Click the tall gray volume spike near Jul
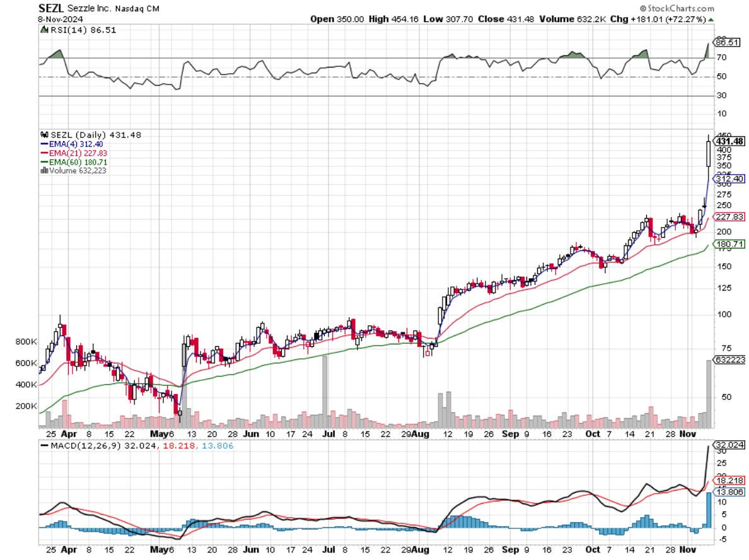 click(325, 392)
